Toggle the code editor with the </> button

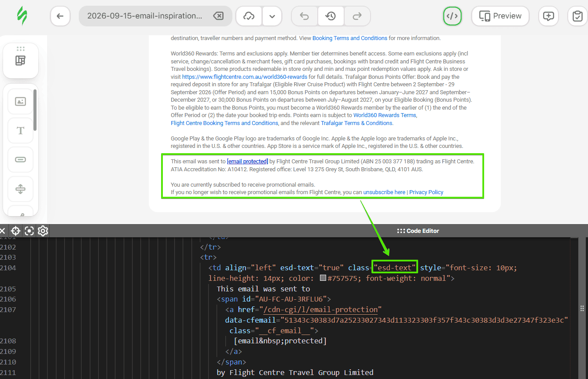452,16
